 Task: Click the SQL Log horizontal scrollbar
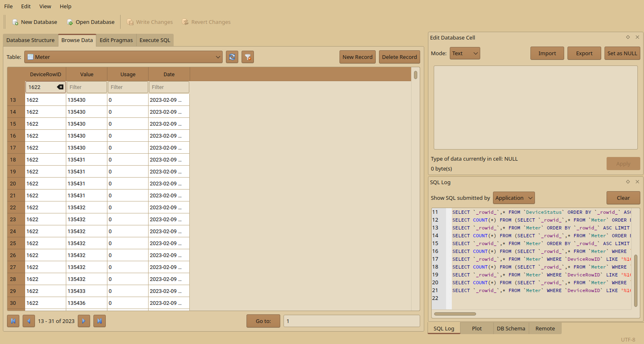point(455,314)
